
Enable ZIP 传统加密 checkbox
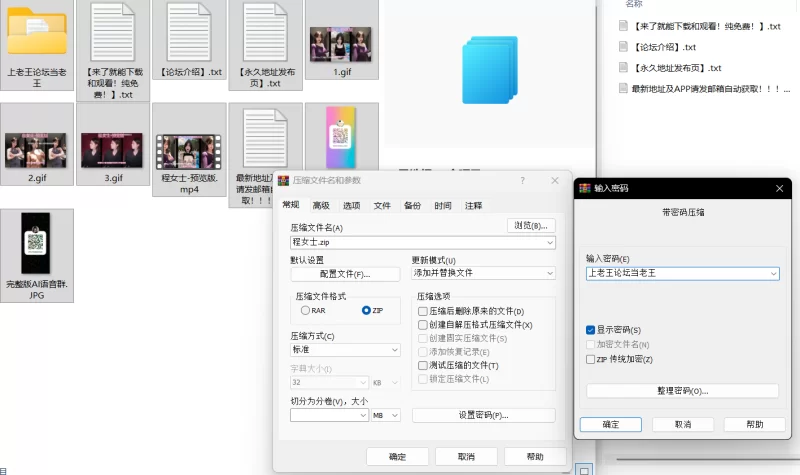click(591, 359)
